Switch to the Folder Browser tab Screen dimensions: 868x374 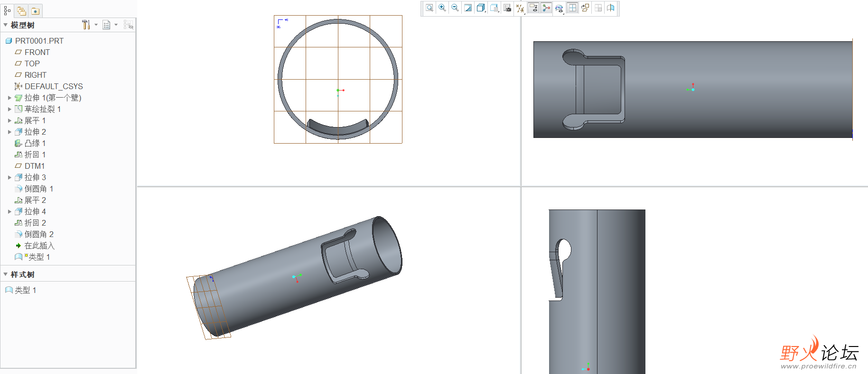[x=22, y=11]
